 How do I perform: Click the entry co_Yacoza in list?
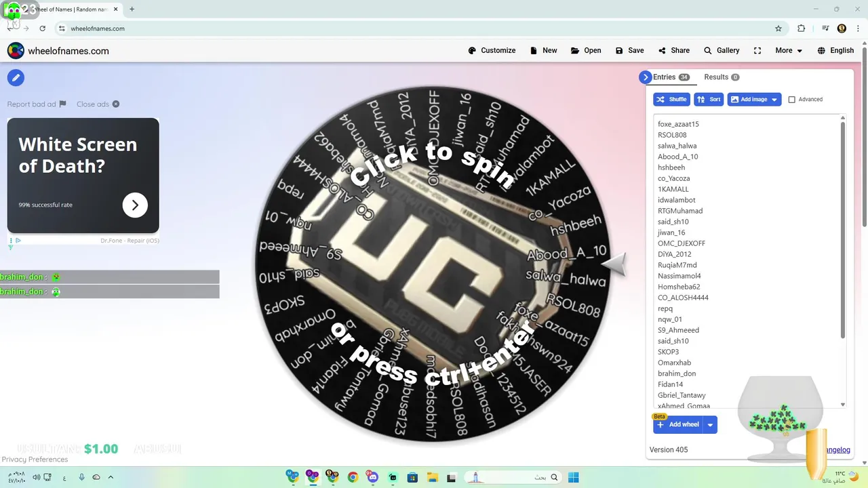673,178
